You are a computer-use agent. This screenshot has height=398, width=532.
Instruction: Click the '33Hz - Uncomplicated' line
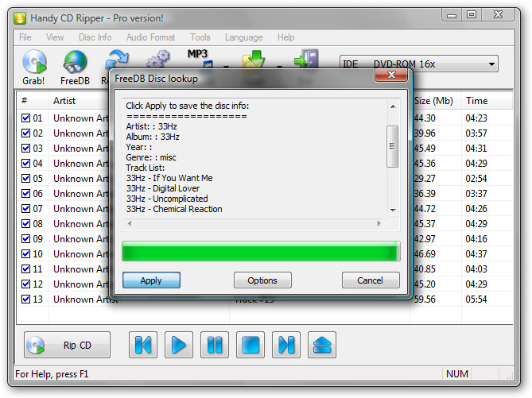pyautogui.click(x=167, y=199)
